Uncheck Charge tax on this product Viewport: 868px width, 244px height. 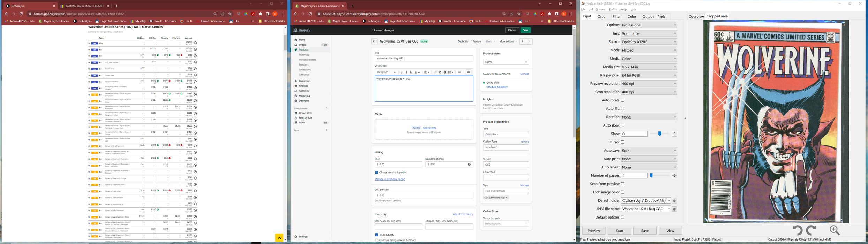(376, 173)
